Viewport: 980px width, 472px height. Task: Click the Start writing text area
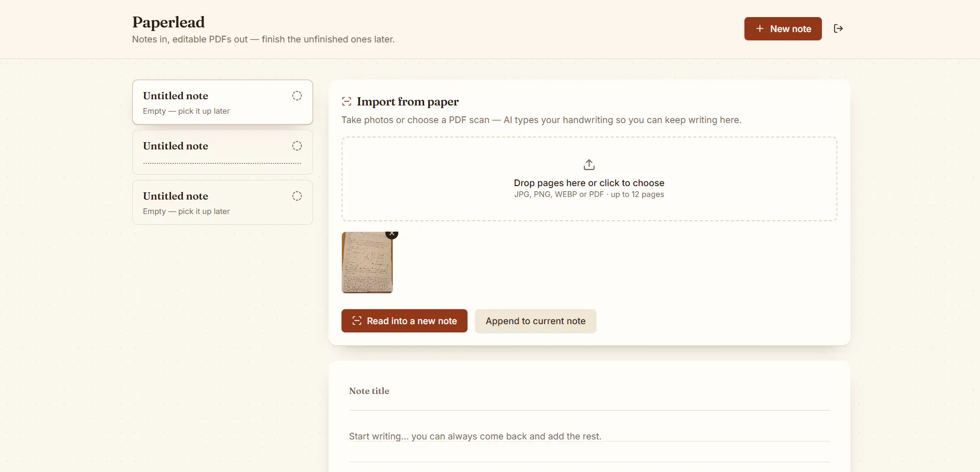589,436
